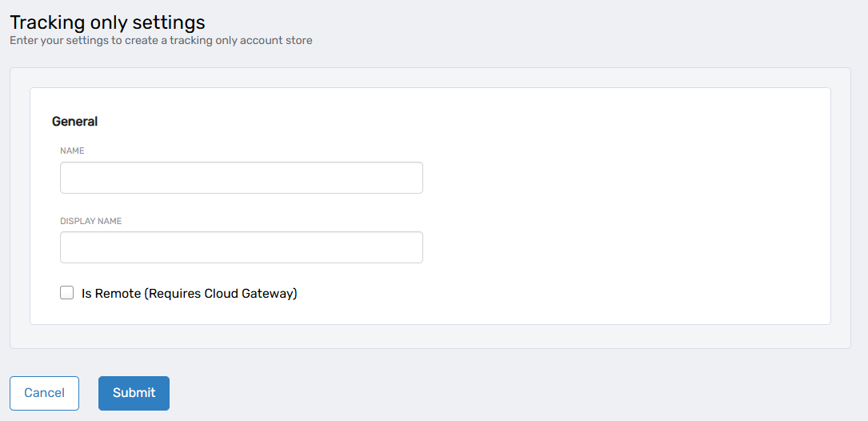Click the Cancel button
Viewport: 868px width, 421px height.
tap(44, 393)
